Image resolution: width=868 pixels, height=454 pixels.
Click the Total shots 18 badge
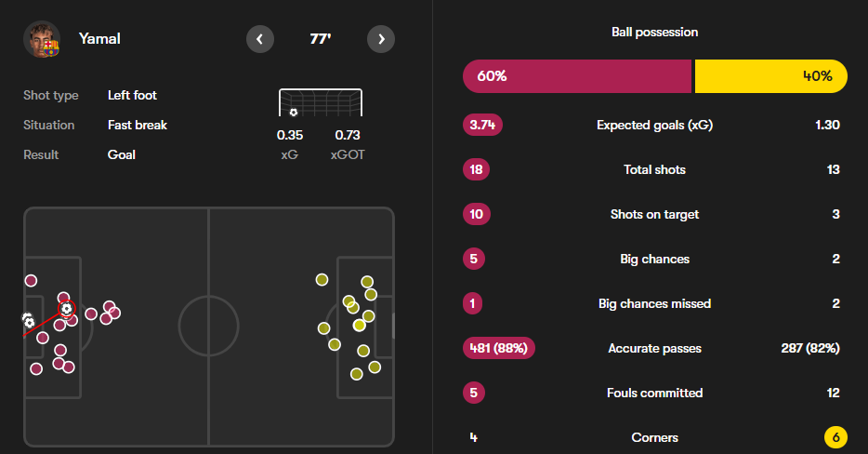click(x=476, y=169)
